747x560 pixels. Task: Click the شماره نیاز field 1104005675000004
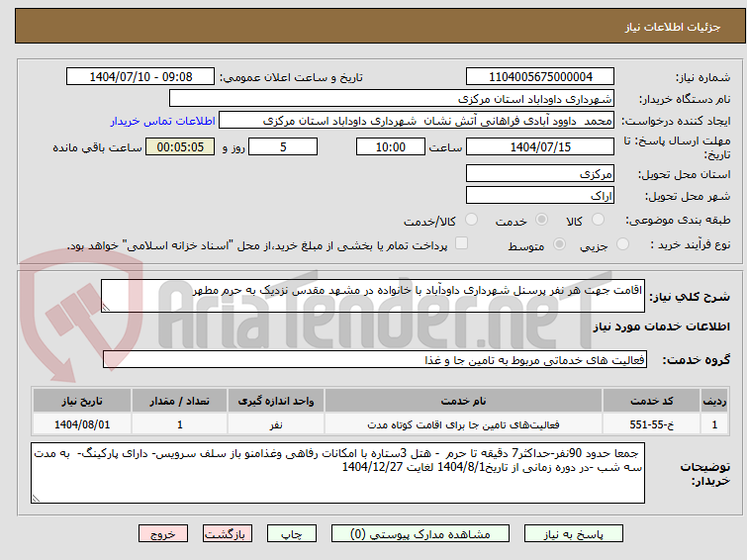click(x=540, y=77)
